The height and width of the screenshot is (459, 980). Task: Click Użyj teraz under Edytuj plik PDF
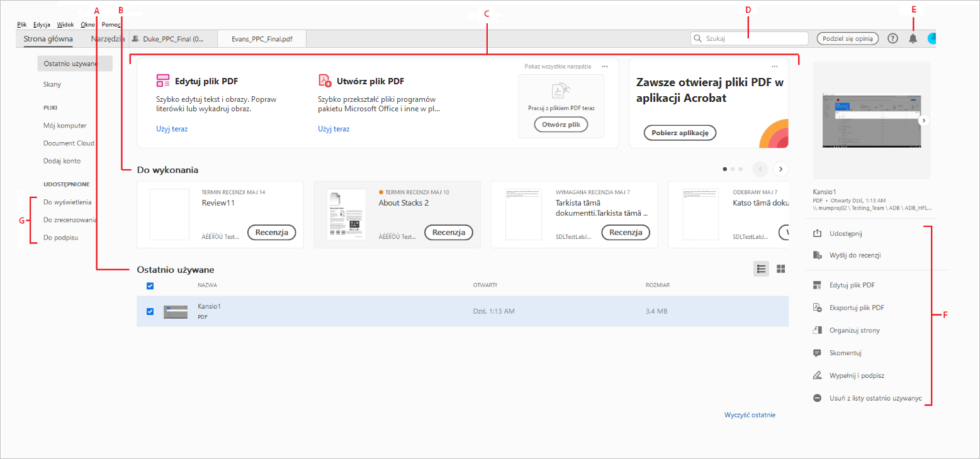[172, 129]
